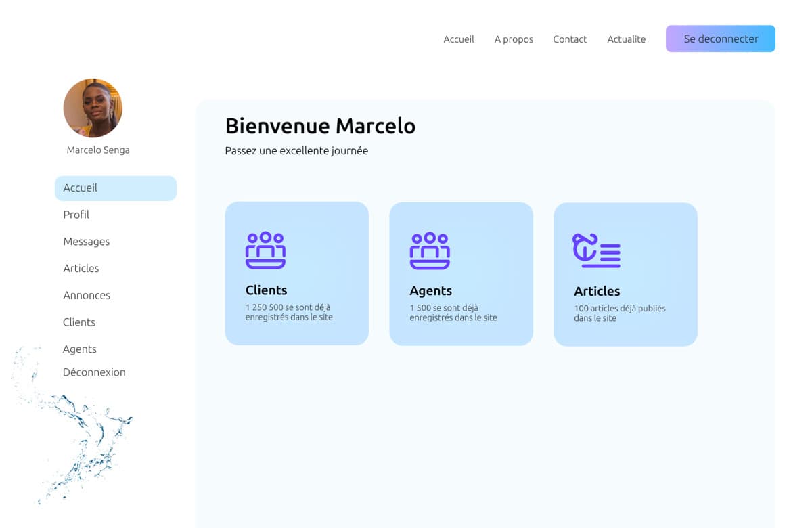812x528 pixels.
Task: Click the Agents card title text
Action: coord(430,291)
